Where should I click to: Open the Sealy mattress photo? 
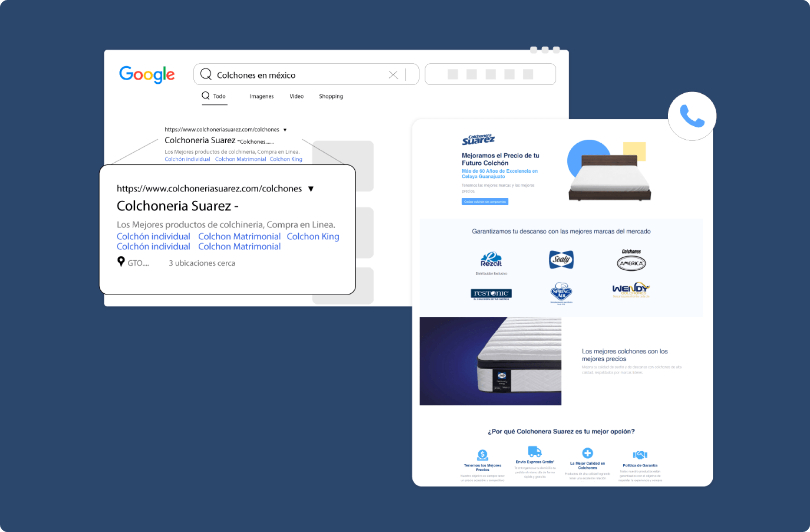[491, 361]
